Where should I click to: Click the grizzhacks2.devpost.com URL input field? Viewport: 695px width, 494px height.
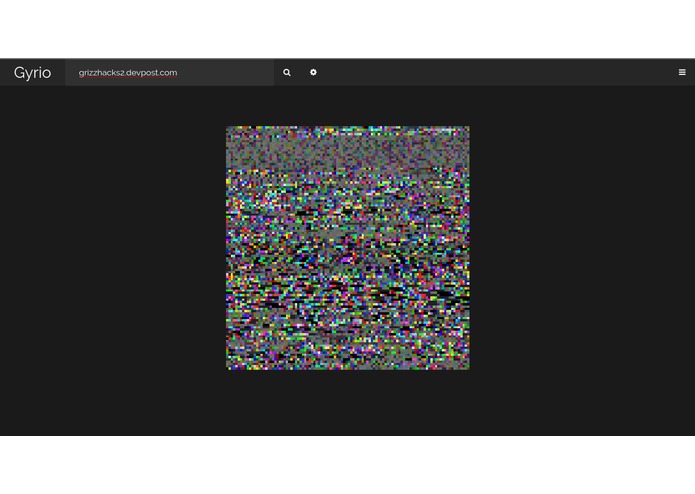pos(169,72)
